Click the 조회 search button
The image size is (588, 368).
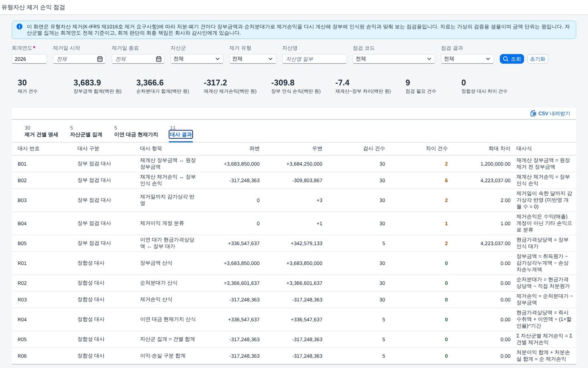[x=512, y=59]
